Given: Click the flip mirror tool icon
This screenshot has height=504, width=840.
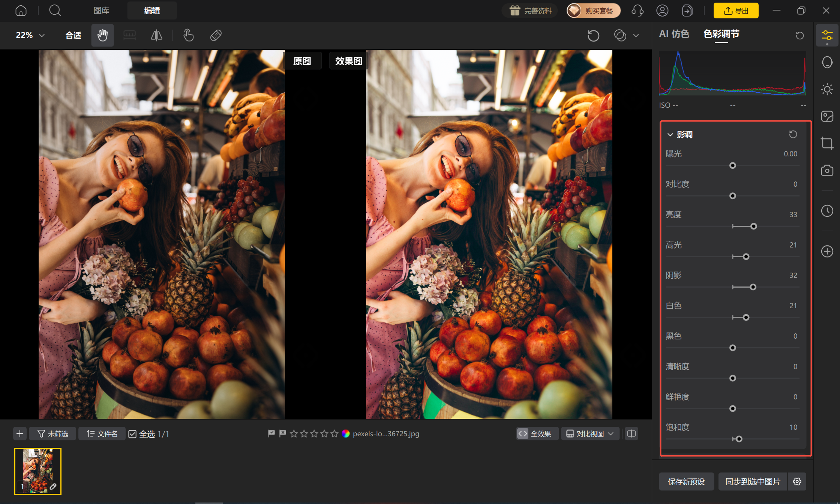Looking at the screenshot, I should pyautogui.click(x=156, y=35).
